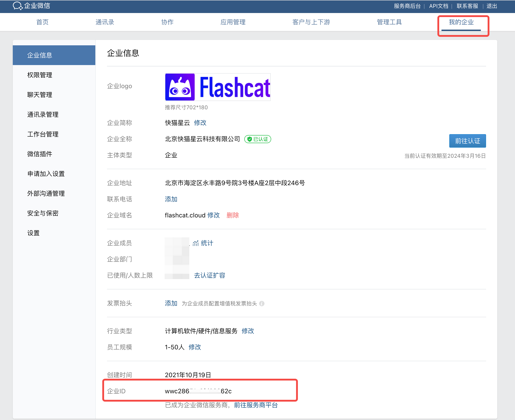The height and width of the screenshot is (420, 515).
Task: Open 聊天管理 sidebar item
Action: click(x=40, y=95)
